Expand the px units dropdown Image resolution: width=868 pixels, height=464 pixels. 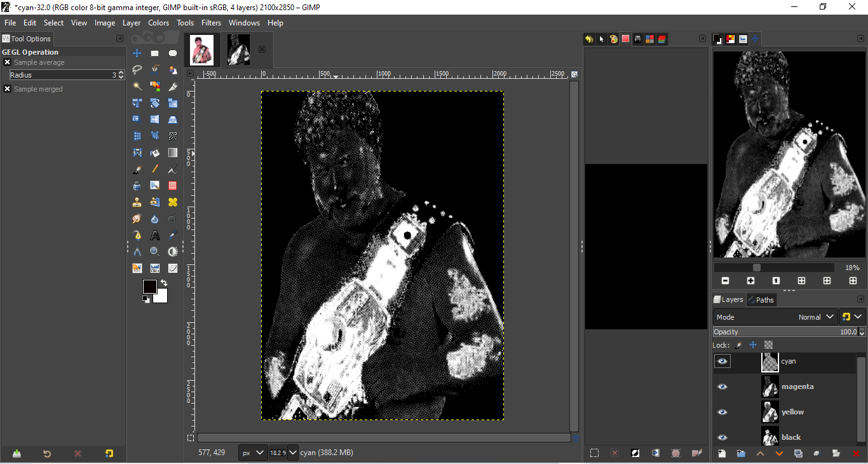click(x=253, y=453)
